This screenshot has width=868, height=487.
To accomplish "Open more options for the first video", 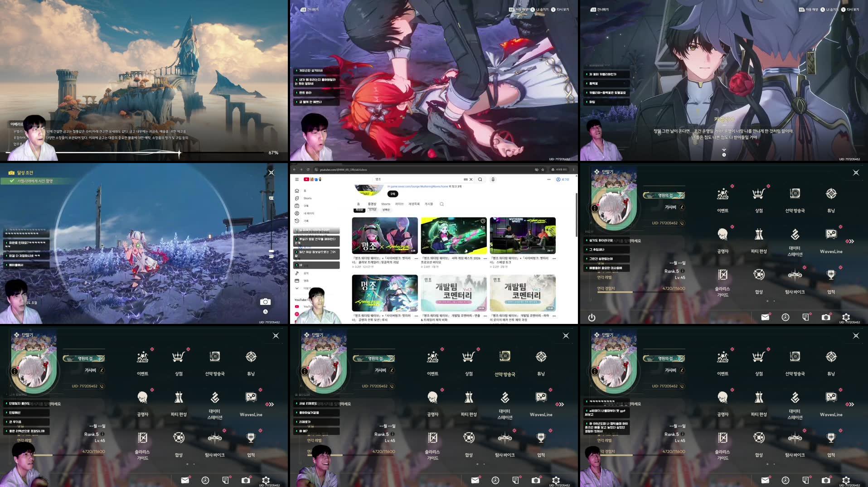I will point(416,259).
